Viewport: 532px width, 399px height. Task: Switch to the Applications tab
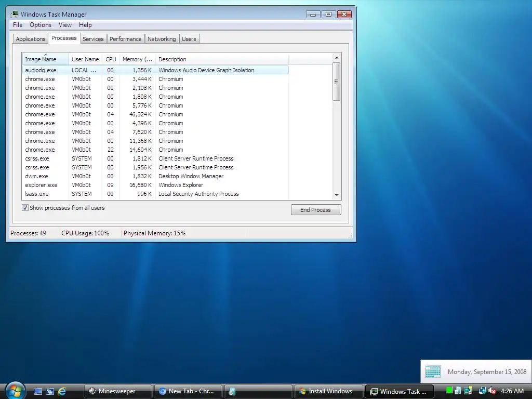point(31,39)
